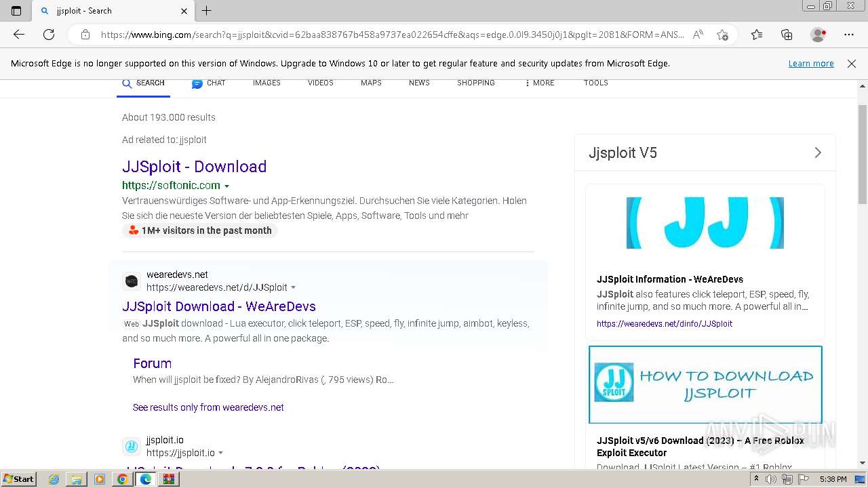Click the 5:38 PM taskbar clock

pos(833,479)
